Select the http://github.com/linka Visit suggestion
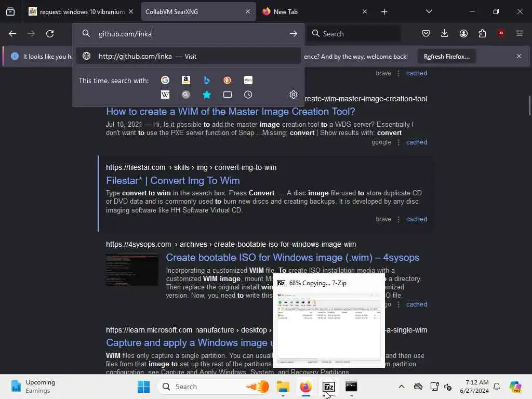 (188, 56)
